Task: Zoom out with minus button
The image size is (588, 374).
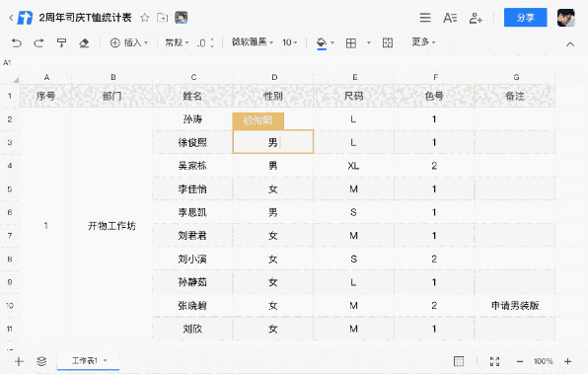Action: [x=520, y=361]
